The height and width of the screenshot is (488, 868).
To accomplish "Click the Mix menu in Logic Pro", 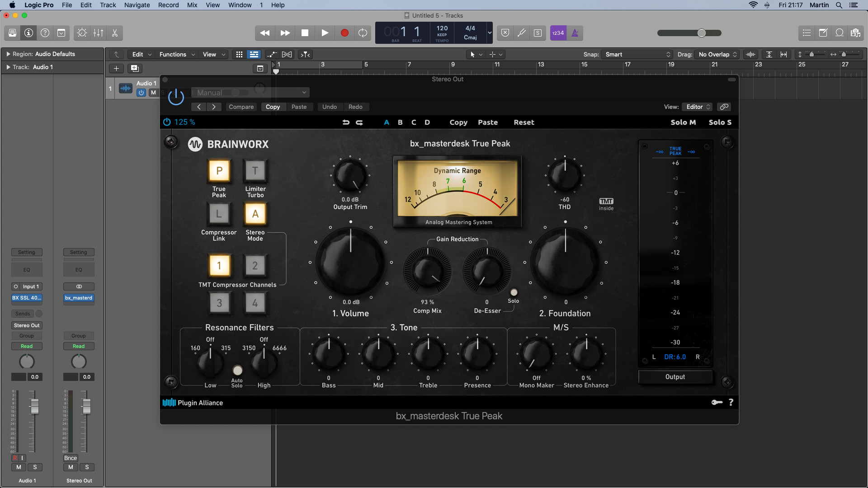I will tap(191, 5).
